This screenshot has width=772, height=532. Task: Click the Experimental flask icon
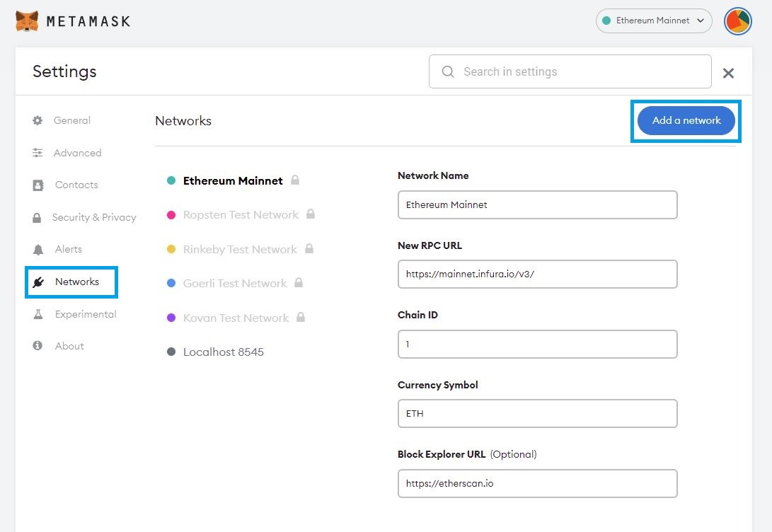point(38,314)
